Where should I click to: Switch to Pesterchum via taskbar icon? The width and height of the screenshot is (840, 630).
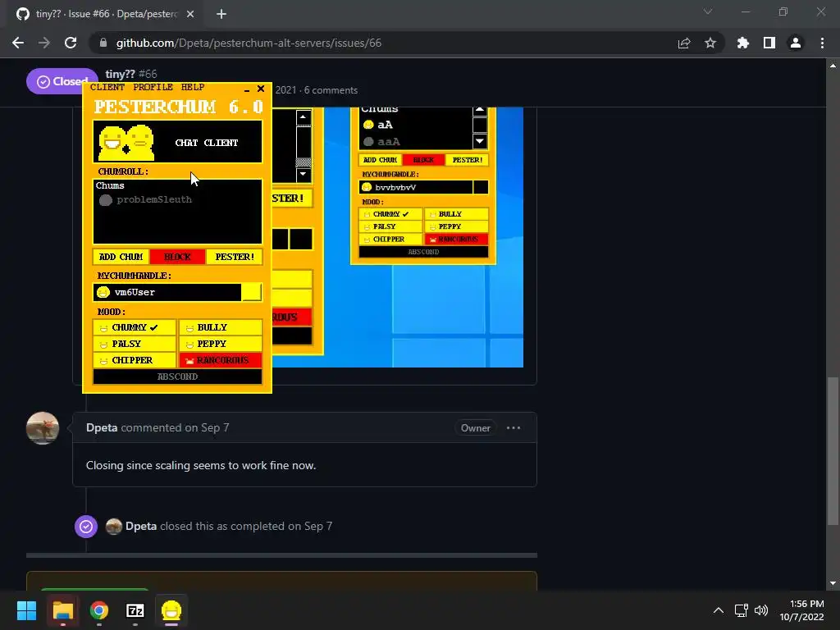pos(171,610)
